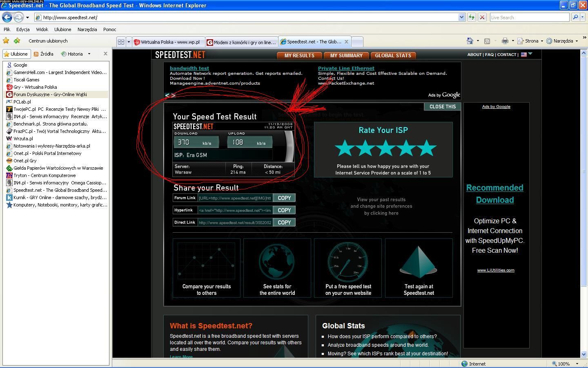The image size is (588, 368).
Task: Switch to the Modem z komórki i gry tab
Action: 241,42
